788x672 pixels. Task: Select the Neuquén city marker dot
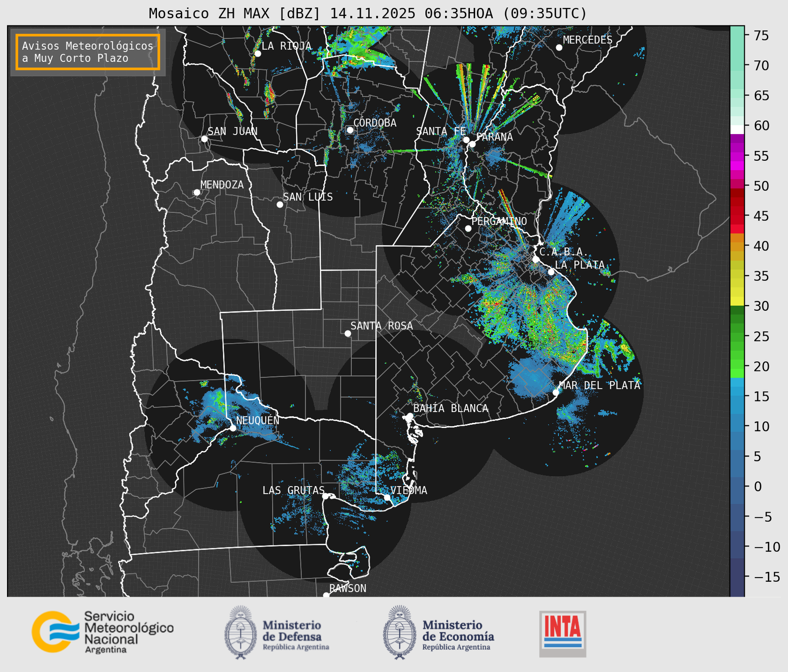(233, 428)
